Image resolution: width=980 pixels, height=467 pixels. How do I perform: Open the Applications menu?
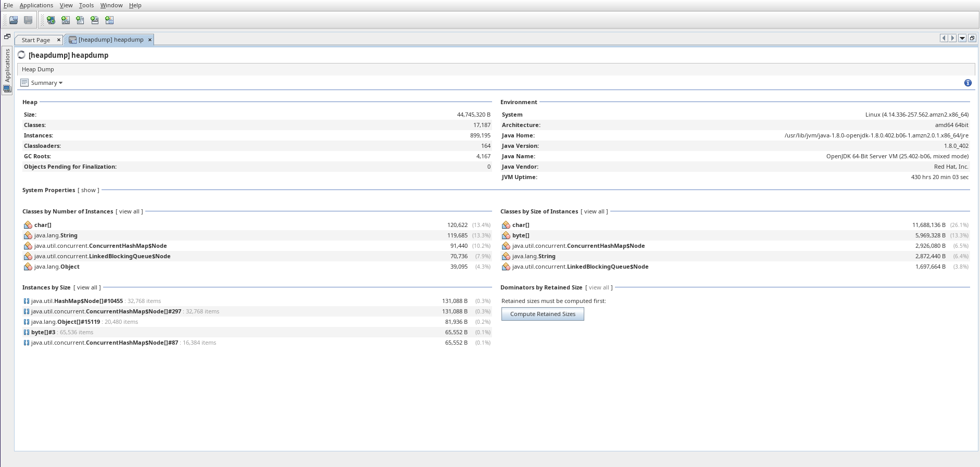(x=36, y=5)
